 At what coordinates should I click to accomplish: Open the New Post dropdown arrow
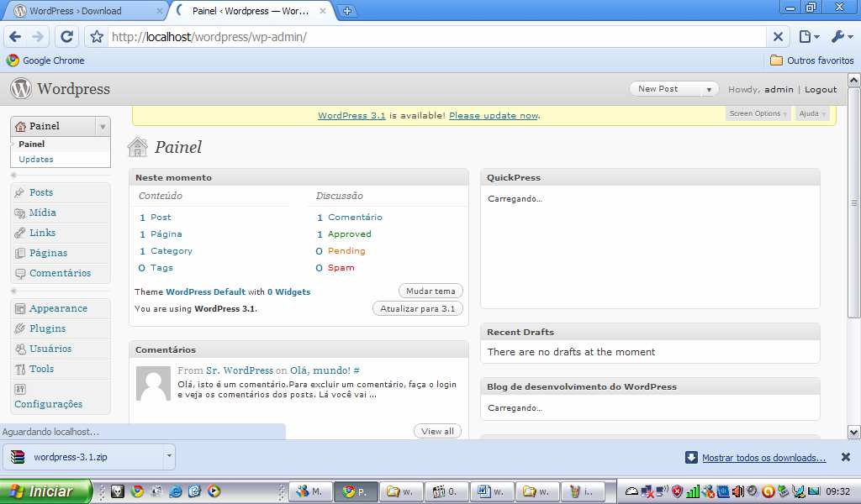(709, 89)
